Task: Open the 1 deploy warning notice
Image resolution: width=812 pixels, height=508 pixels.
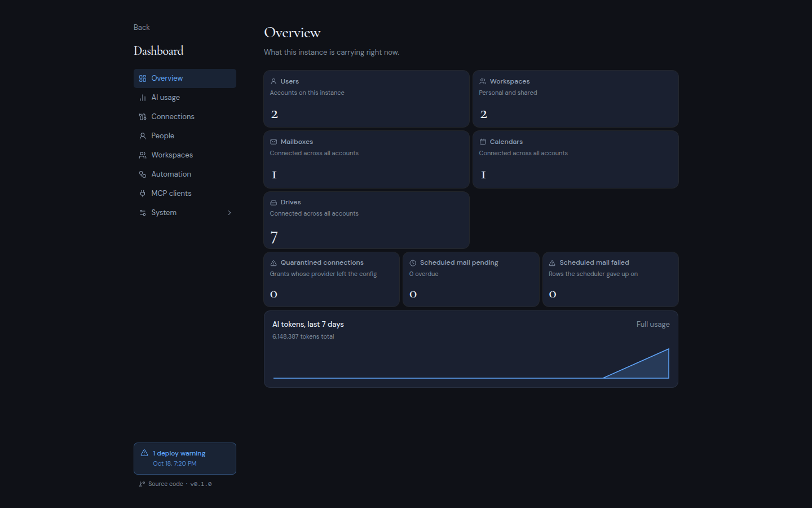Action: coord(185,458)
